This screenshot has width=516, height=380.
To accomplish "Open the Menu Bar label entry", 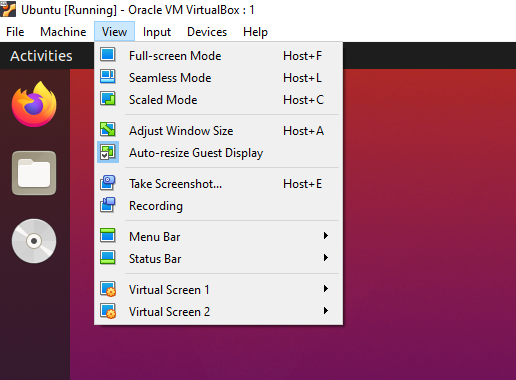I will (x=155, y=237).
